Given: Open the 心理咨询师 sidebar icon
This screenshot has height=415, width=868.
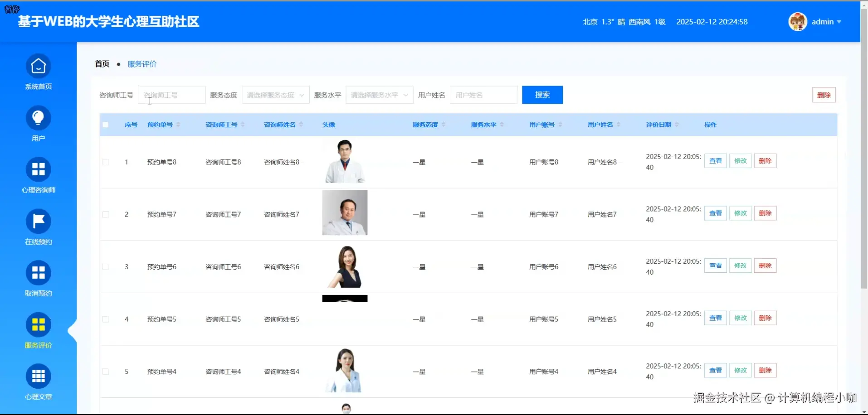Looking at the screenshot, I should 38,169.
